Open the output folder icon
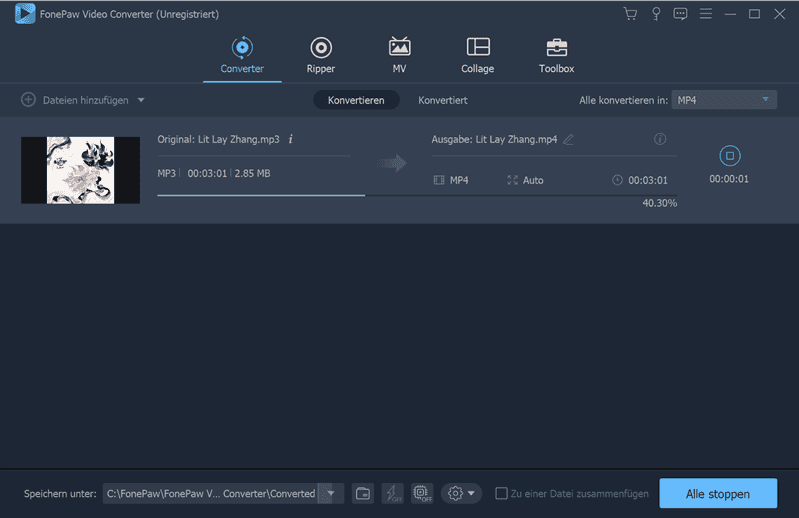 [363, 494]
